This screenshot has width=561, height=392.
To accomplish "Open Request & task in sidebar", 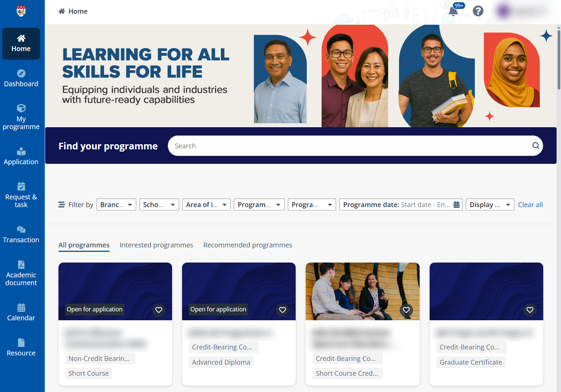I will [21, 195].
